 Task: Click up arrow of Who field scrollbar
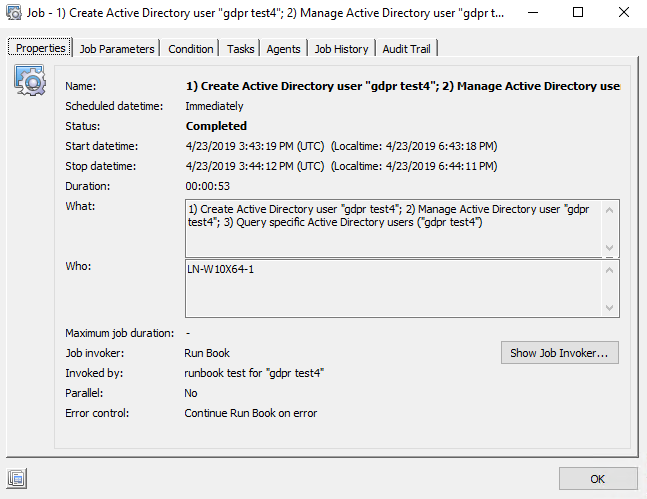[x=610, y=270]
